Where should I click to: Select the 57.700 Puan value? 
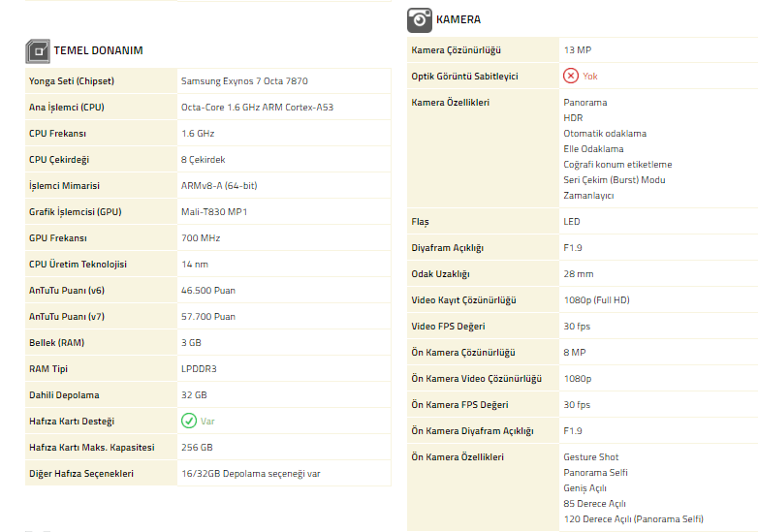click(208, 316)
